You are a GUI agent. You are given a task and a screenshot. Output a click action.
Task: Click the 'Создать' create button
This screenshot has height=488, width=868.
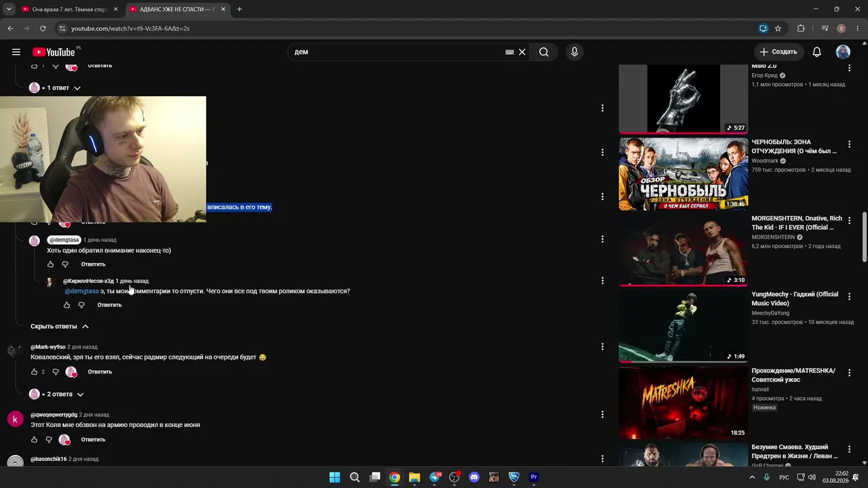click(x=778, y=52)
